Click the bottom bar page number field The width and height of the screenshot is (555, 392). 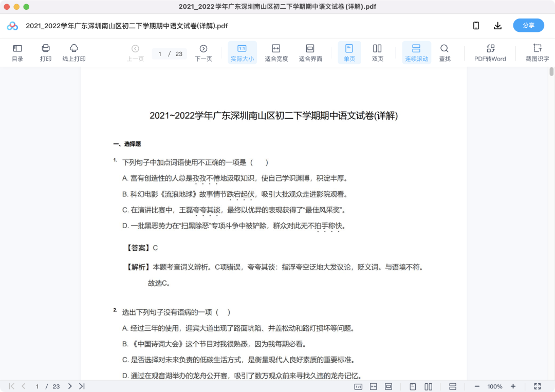(37, 386)
